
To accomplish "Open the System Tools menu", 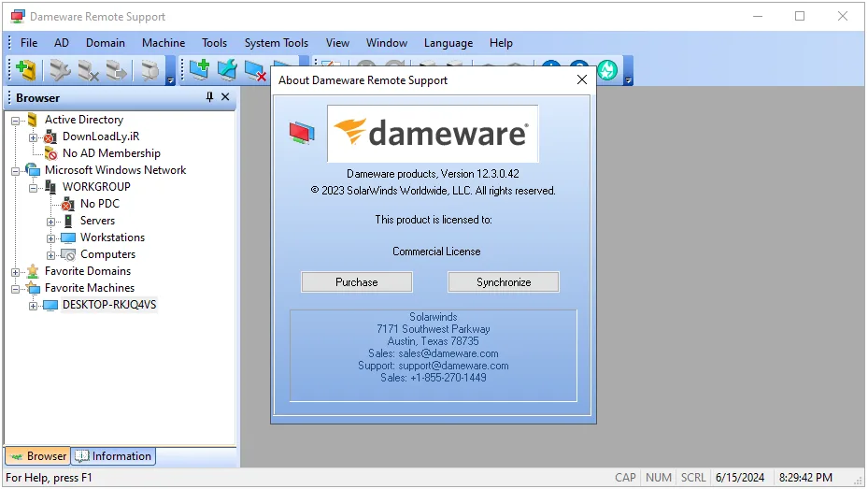I will [277, 43].
